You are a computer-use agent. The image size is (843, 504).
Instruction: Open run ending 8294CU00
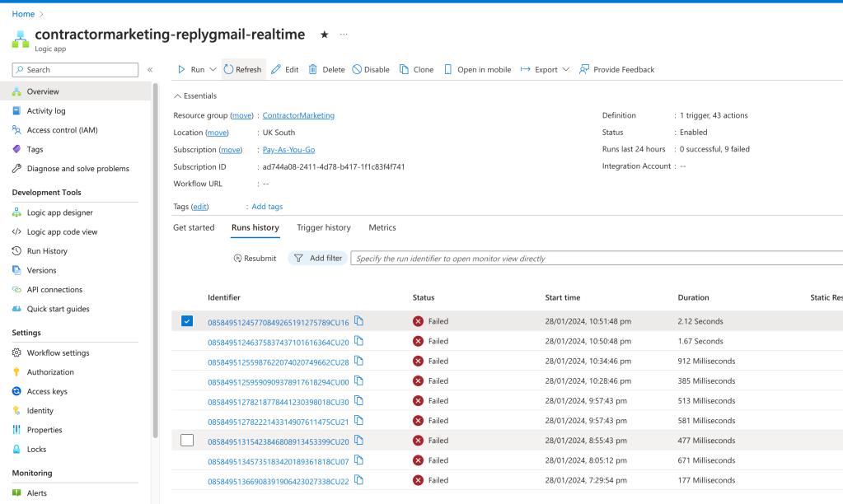(x=279, y=382)
